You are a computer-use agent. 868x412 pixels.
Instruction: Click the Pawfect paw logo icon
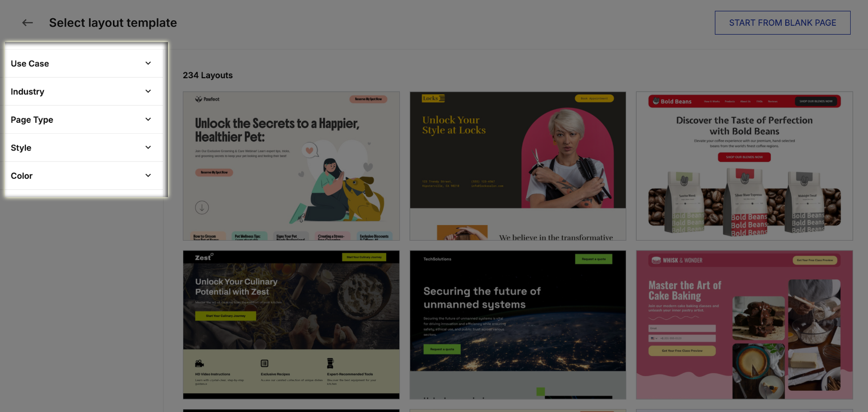[x=199, y=99]
